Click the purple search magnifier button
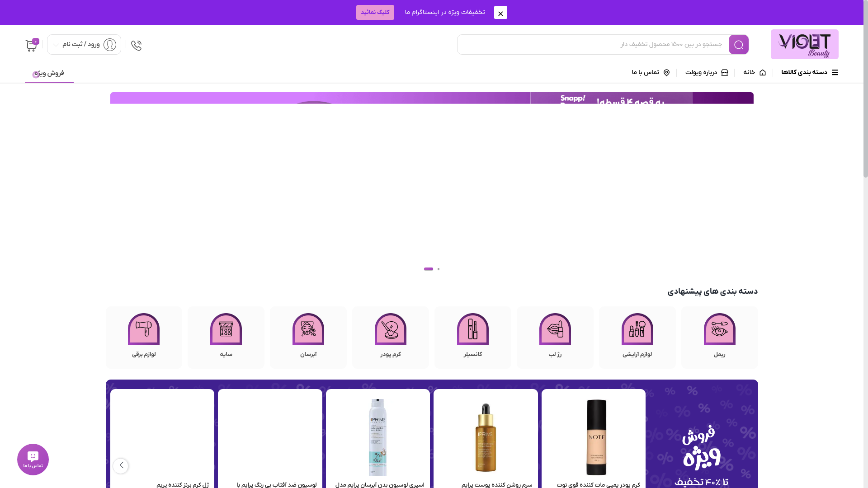Image resolution: width=868 pixels, height=488 pixels. point(739,45)
